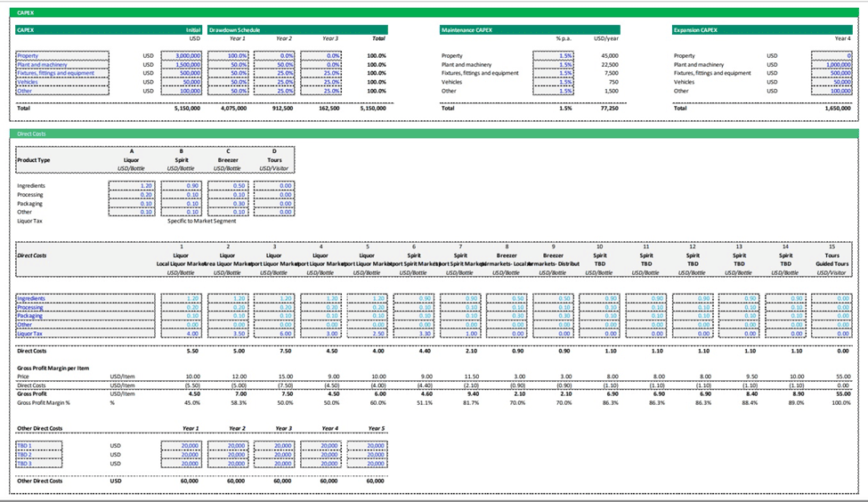
Task: Select the Property initial cost cell 3,000,000
Action: point(181,56)
